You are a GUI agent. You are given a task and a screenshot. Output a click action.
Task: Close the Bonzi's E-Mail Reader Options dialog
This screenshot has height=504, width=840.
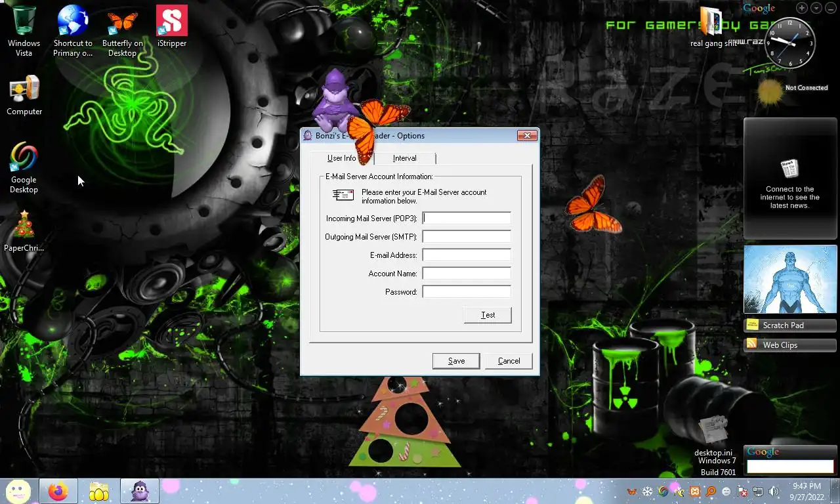click(527, 136)
